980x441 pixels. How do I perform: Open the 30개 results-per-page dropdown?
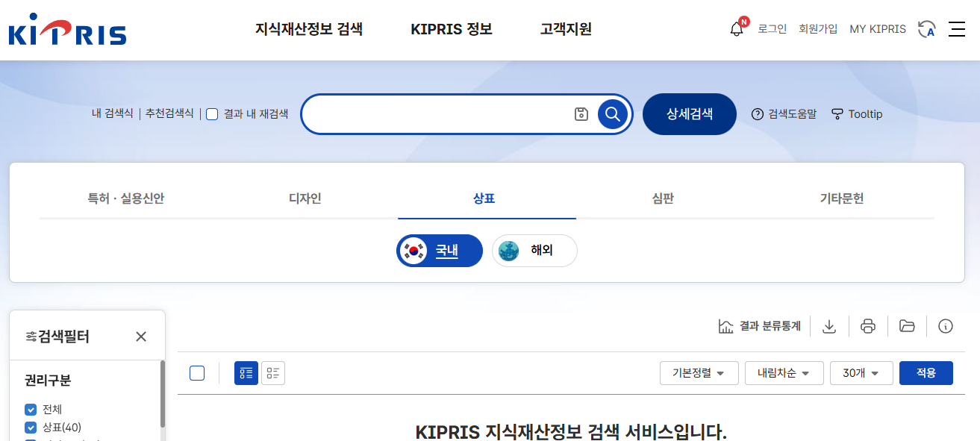[x=861, y=373]
